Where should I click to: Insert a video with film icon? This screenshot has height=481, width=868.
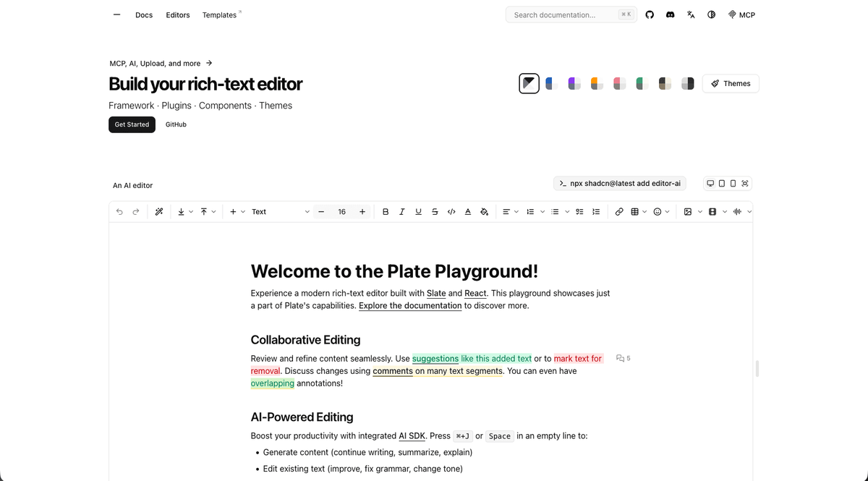click(x=712, y=212)
